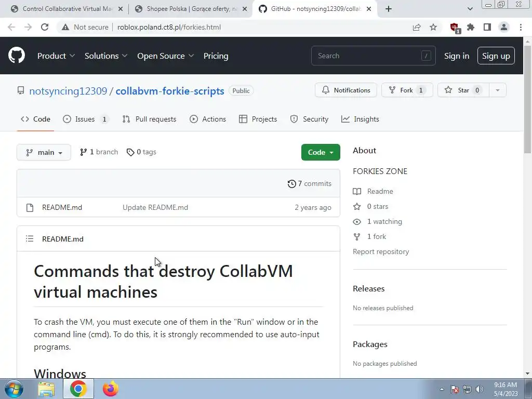Share this page icon in address bar
532x399 pixels.
tap(417, 27)
